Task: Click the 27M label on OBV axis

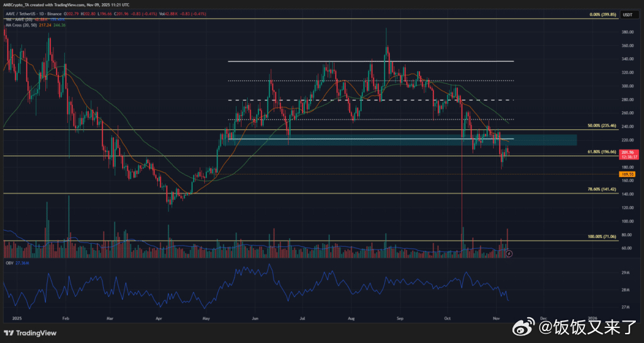Action: tap(626, 307)
